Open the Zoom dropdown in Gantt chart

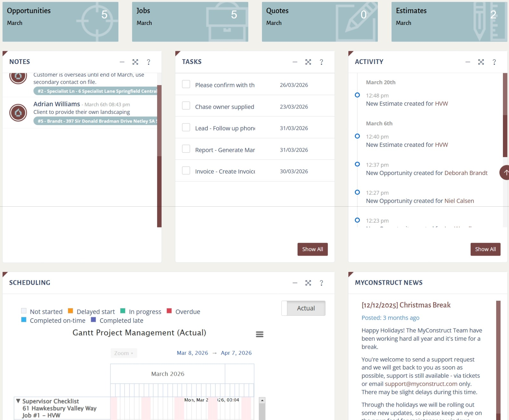[123, 353]
